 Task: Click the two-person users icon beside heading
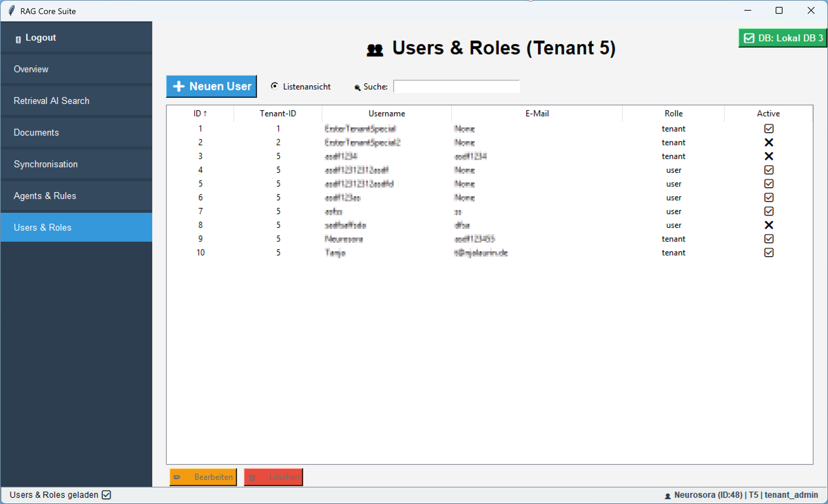click(x=375, y=50)
